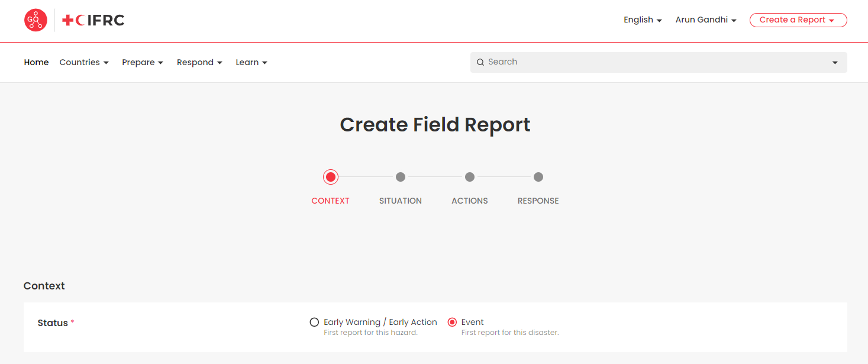Click the 'First report for this hazard.' text
The image size is (868, 364).
point(371,333)
